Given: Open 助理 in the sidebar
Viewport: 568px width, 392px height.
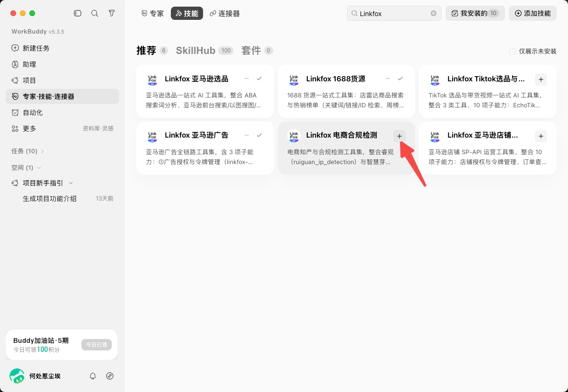Looking at the screenshot, I should [x=62, y=64].
